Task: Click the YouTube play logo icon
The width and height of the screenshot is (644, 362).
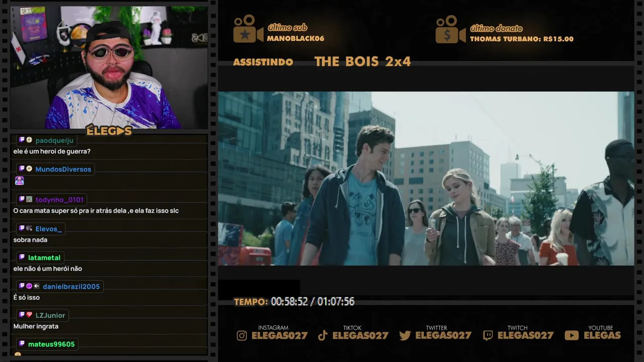Action: (x=572, y=335)
